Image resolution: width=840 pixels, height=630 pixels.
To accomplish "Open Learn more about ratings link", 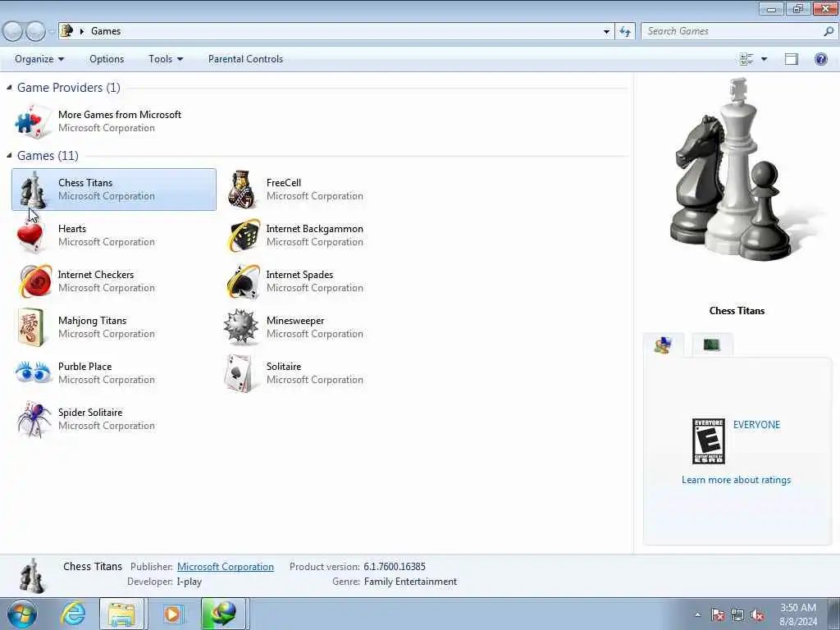I will (x=736, y=480).
